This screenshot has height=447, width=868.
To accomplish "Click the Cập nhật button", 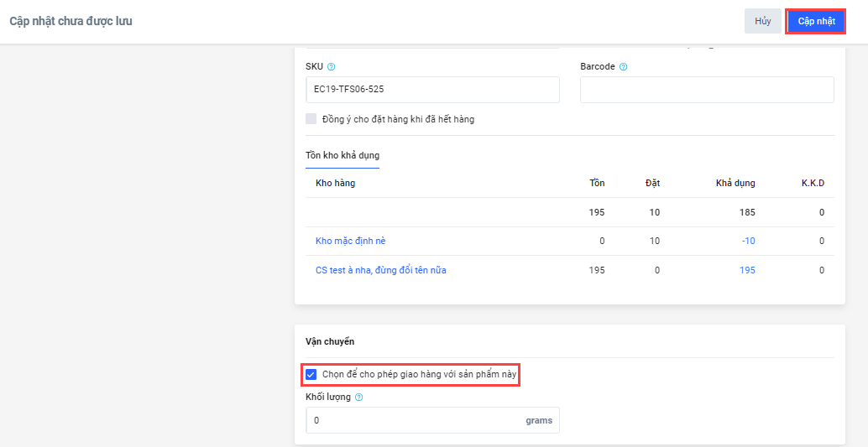I will pos(816,22).
